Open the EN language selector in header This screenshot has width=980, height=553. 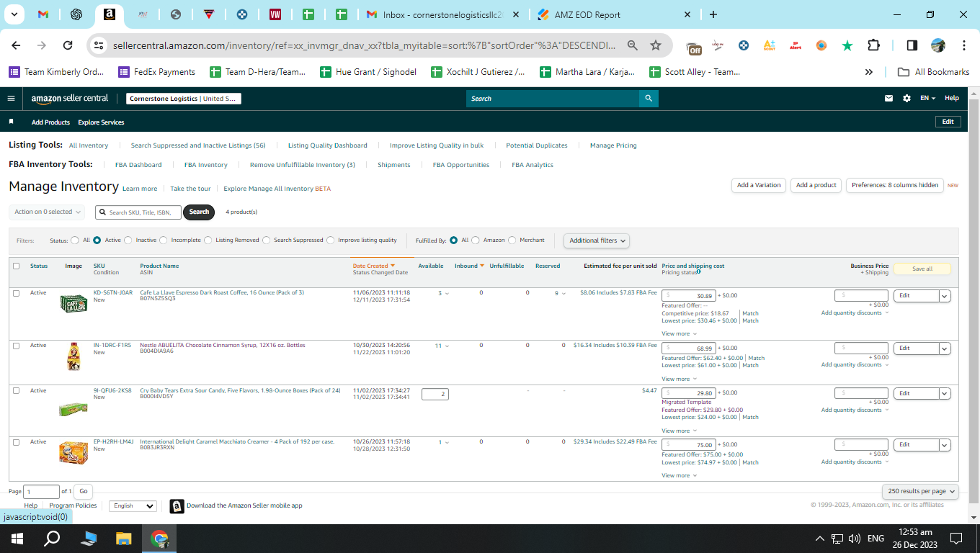tap(927, 99)
